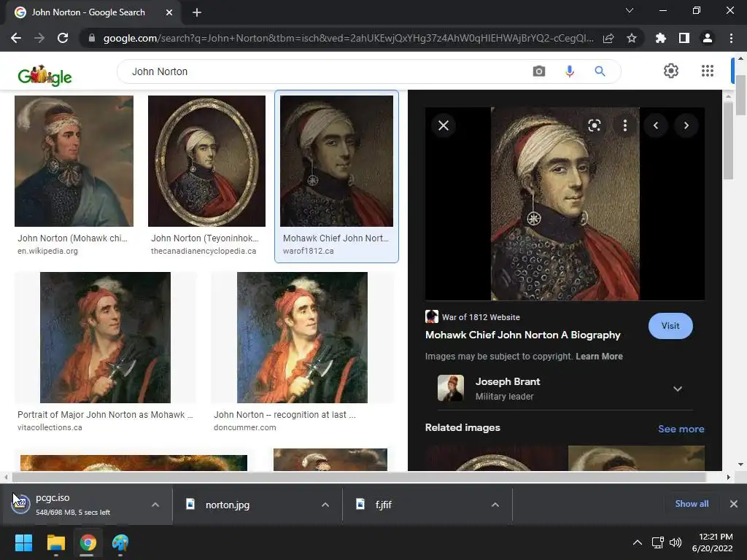Select the warof1812.ca portrait thumbnail
Viewport: 747px width, 560px height.
(x=336, y=161)
